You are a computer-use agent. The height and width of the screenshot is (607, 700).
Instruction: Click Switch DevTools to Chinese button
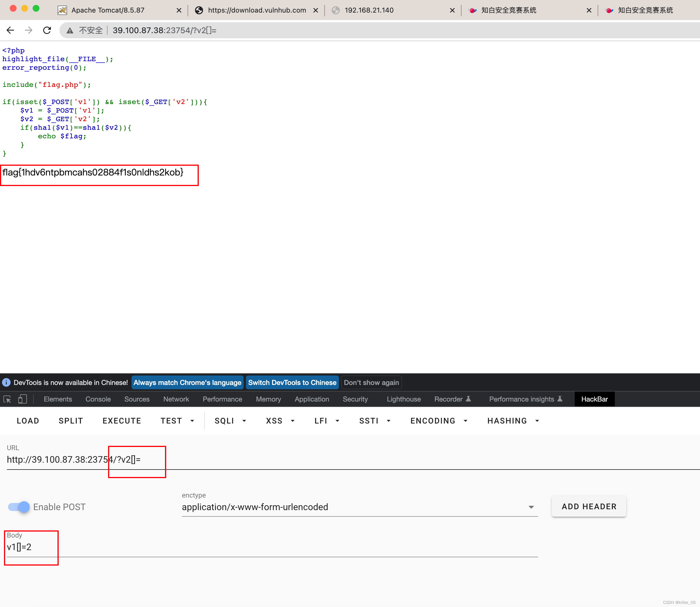pyautogui.click(x=292, y=382)
